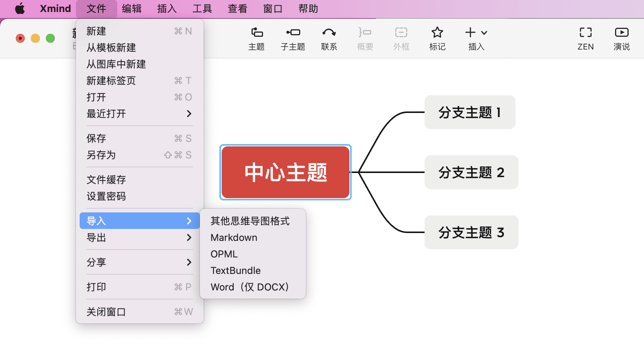Enter ZEN mode from toolbar
This screenshot has width=644, height=355.
point(585,38)
